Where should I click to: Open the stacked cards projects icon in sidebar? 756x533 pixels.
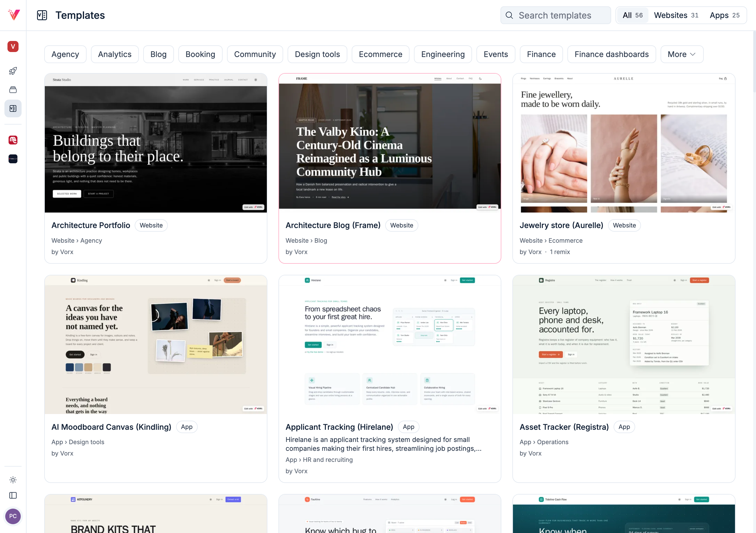(x=13, y=90)
